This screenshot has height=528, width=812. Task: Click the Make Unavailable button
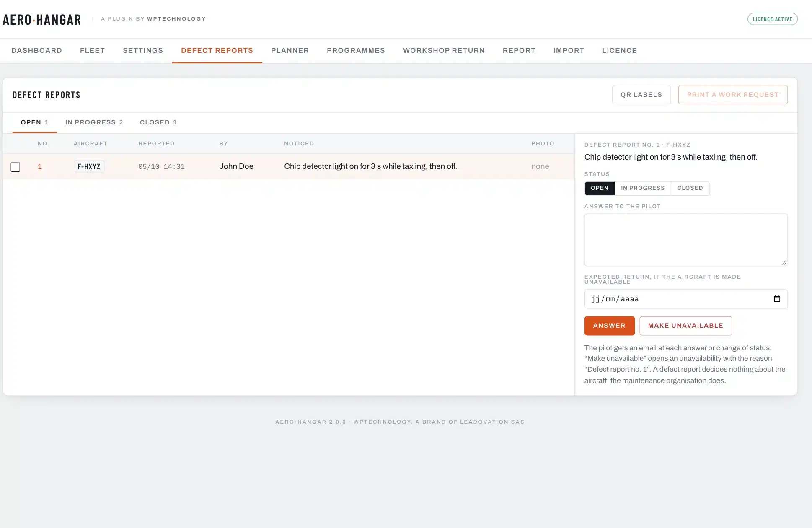[x=685, y=326]
